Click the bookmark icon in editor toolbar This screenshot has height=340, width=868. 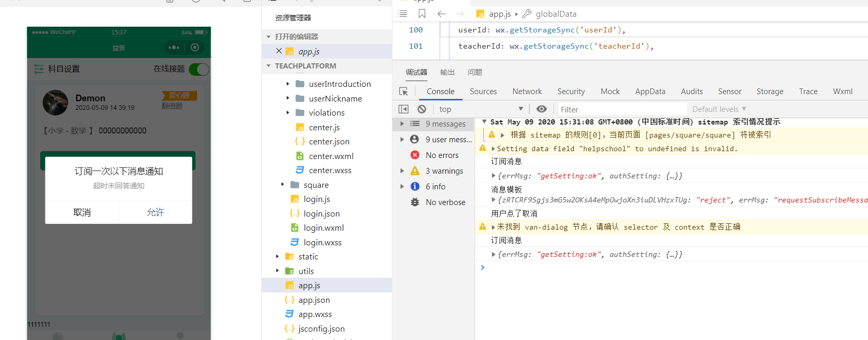tap(422, 14)
